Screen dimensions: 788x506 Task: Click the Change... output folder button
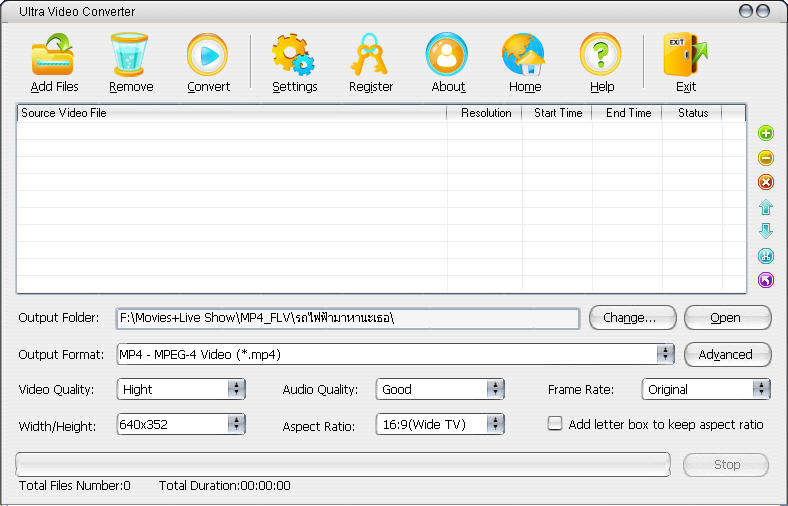632,318
